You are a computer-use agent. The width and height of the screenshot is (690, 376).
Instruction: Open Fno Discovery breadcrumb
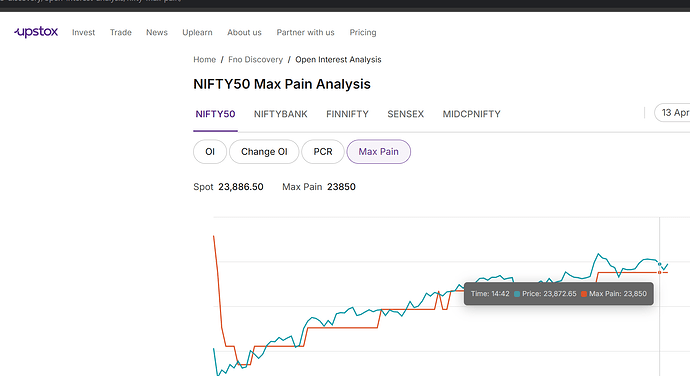255,59
